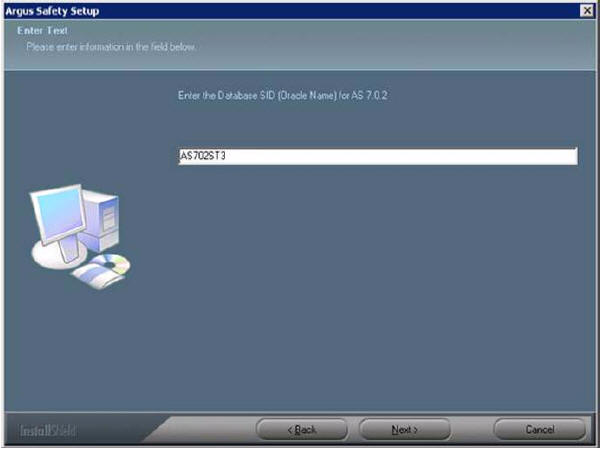Go back with the Back button
The height and width of the screenshot is (450, 601).
302,429
